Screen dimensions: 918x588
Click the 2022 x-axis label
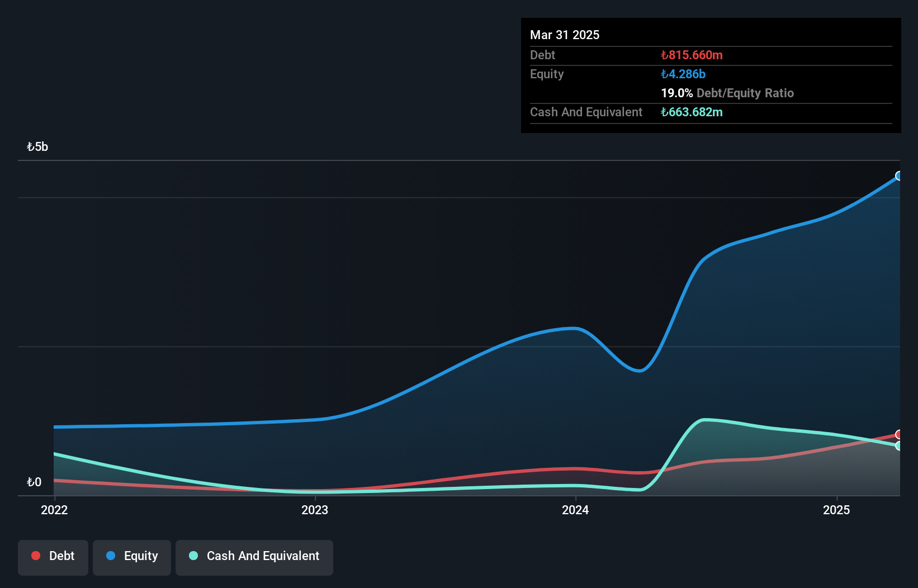(54, 510)
